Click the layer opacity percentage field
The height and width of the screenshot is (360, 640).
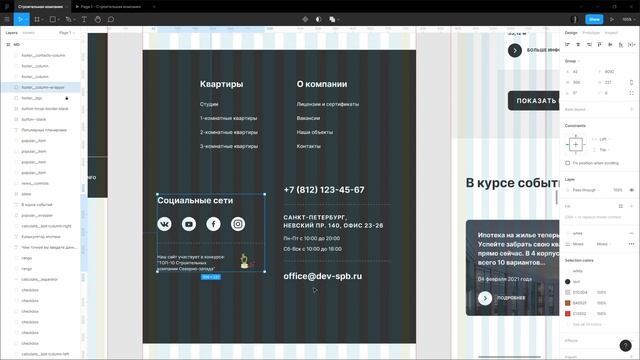[618, 190]
